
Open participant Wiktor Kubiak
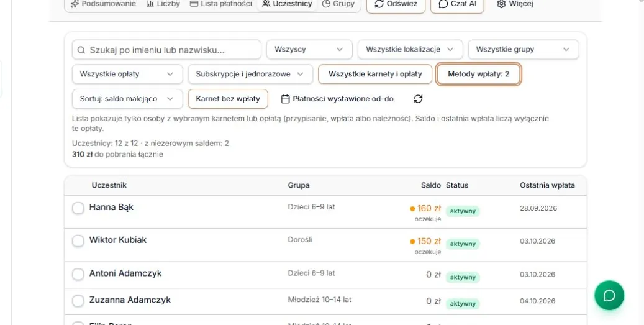[118, 240]
